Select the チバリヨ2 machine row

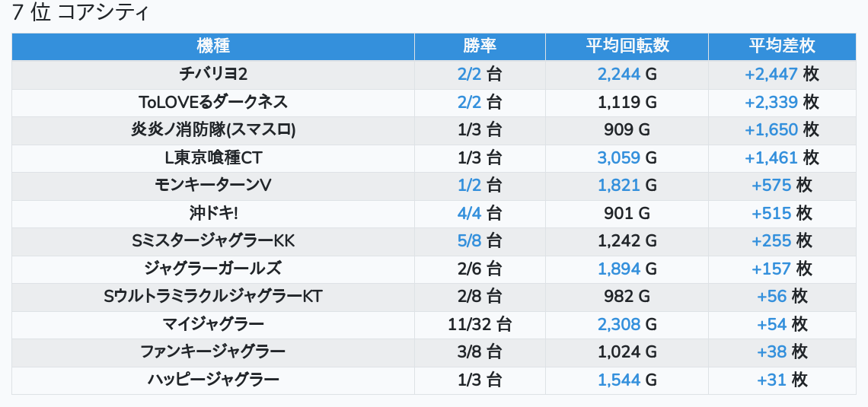pos(213,74)
